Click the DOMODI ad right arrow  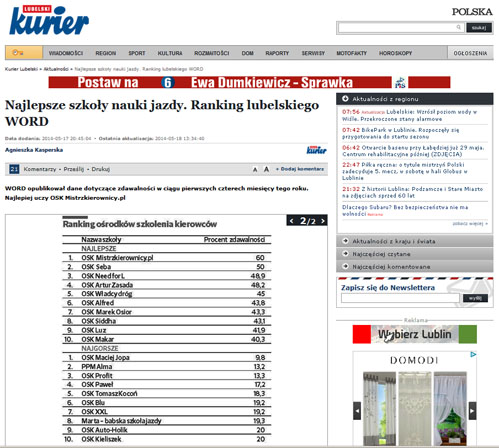472,411
